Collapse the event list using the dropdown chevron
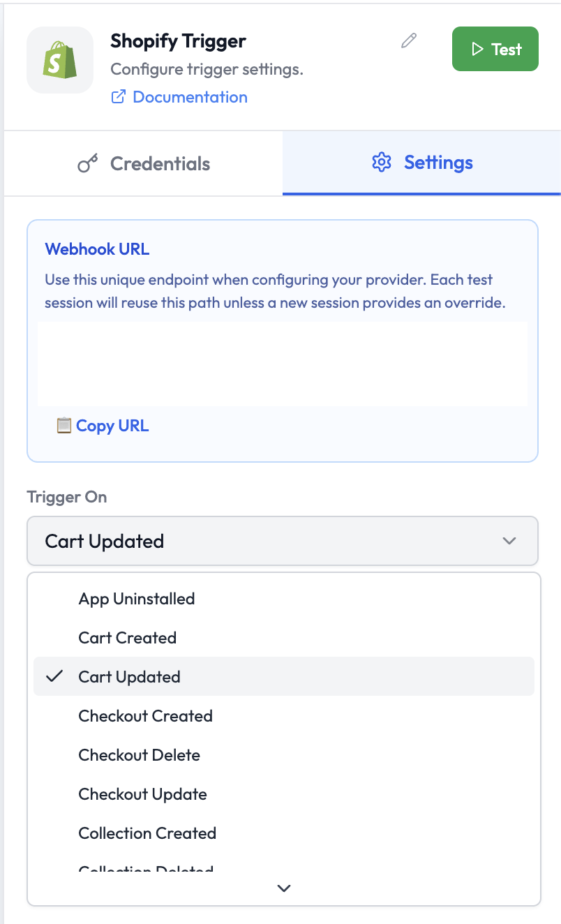The image size is (561, 924). (510, 540)
